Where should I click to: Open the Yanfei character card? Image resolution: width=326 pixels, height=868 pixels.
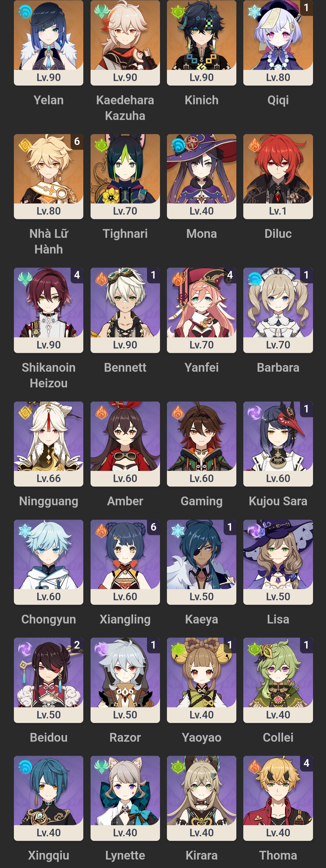(201, 310)
